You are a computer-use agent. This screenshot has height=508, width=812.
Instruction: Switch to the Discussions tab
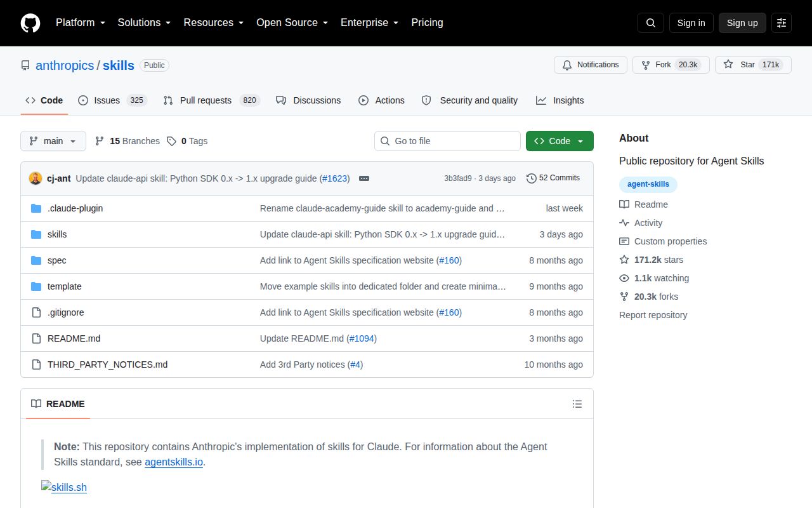[308, 100]
